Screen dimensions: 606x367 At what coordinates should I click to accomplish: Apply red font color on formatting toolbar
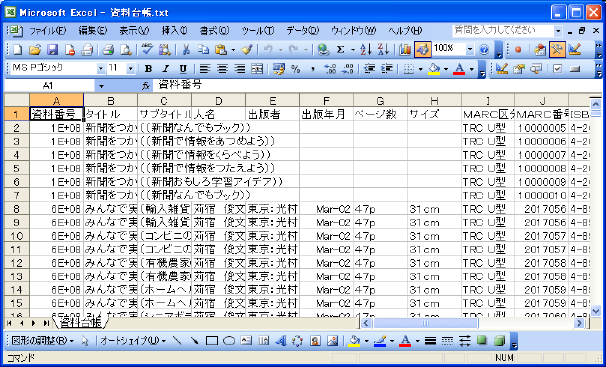(x=460, y=69)
